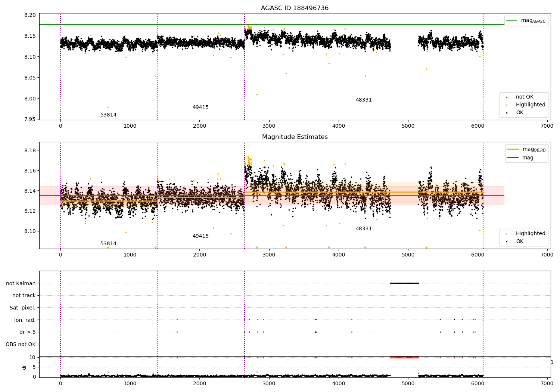Click OBSID label 49415 in Magnitude Estimates plot

200,236
